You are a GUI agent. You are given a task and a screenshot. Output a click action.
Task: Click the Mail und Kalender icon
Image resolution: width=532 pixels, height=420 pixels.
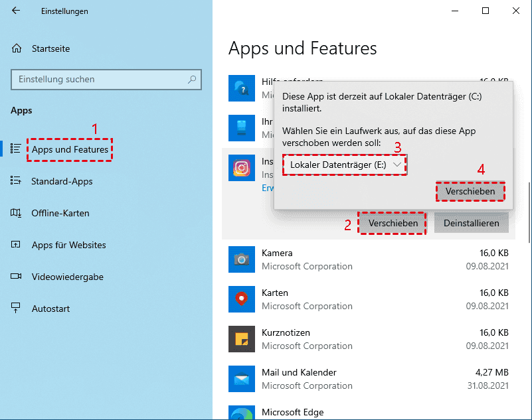click(x=241, y=379)
